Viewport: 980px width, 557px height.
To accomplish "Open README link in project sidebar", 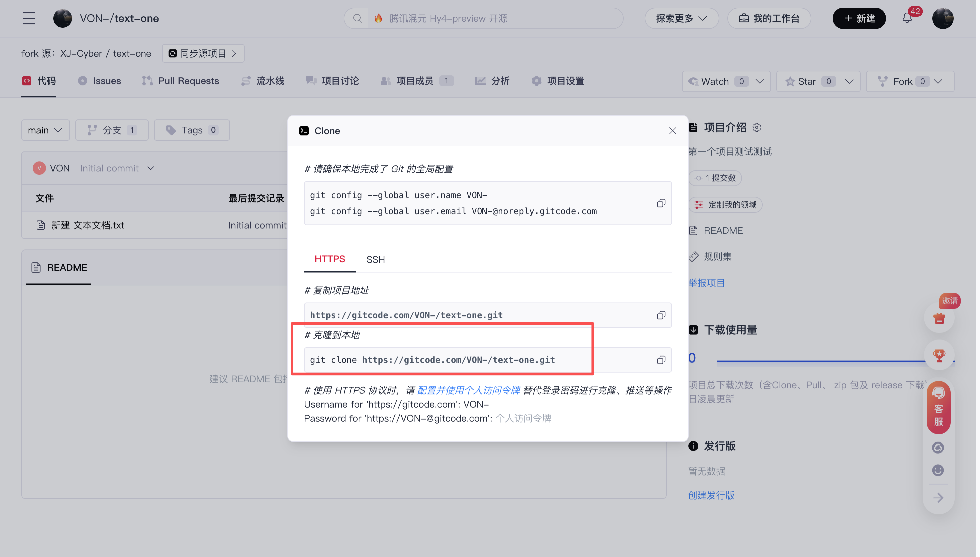I will point(723,231).
